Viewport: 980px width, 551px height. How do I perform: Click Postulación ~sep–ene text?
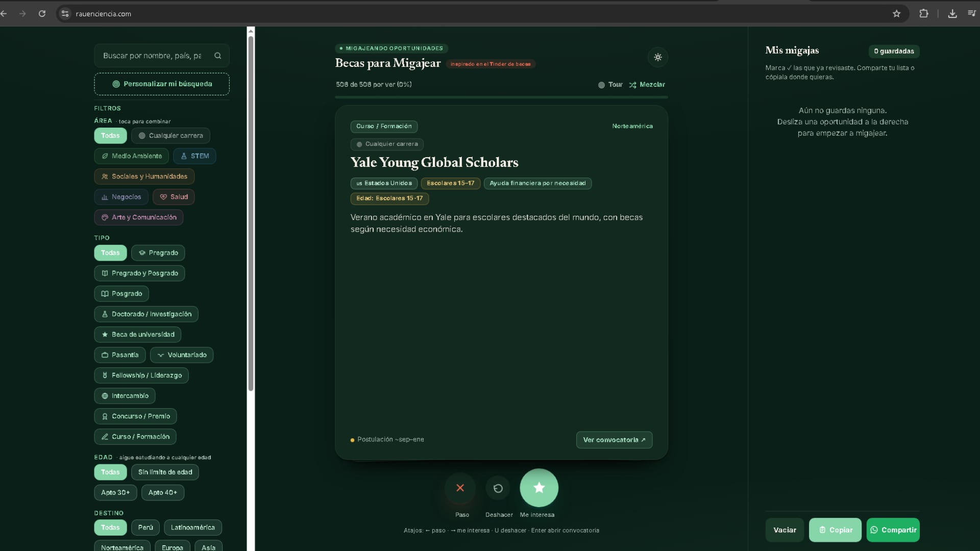point(390,440)
